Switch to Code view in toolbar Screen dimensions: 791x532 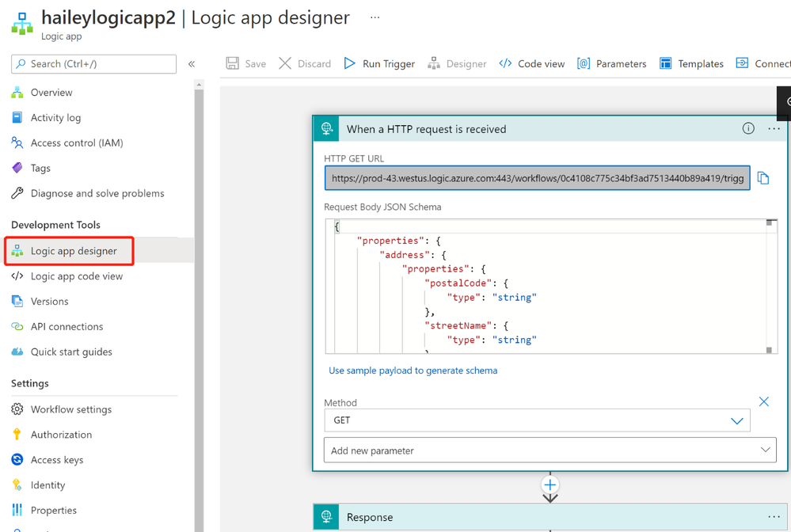(x=532, y=63)
